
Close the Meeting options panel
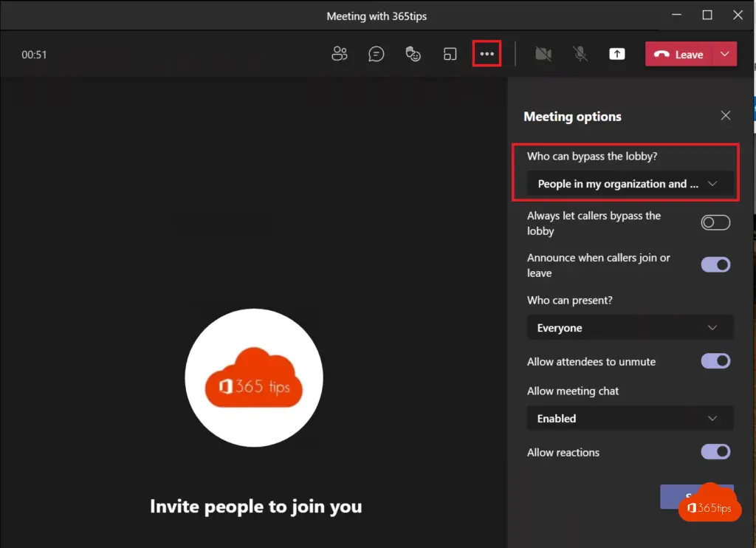725,115
